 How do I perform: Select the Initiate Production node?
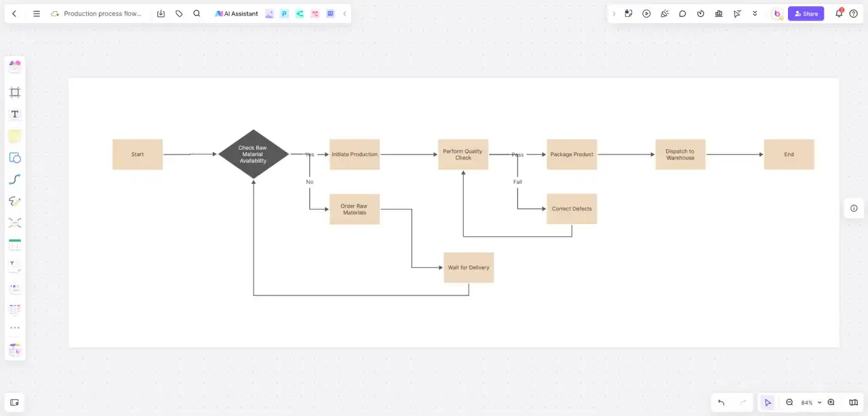click(x=355, y=154)
